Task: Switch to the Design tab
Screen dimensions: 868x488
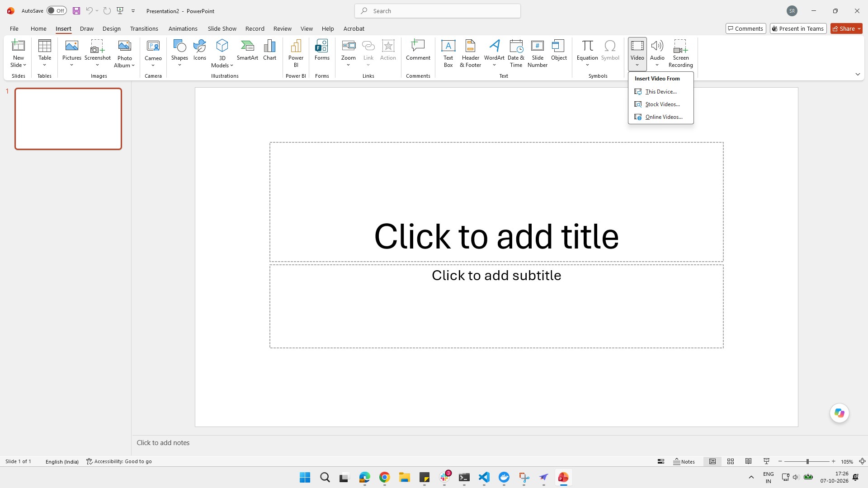Action: pos(111,28)
